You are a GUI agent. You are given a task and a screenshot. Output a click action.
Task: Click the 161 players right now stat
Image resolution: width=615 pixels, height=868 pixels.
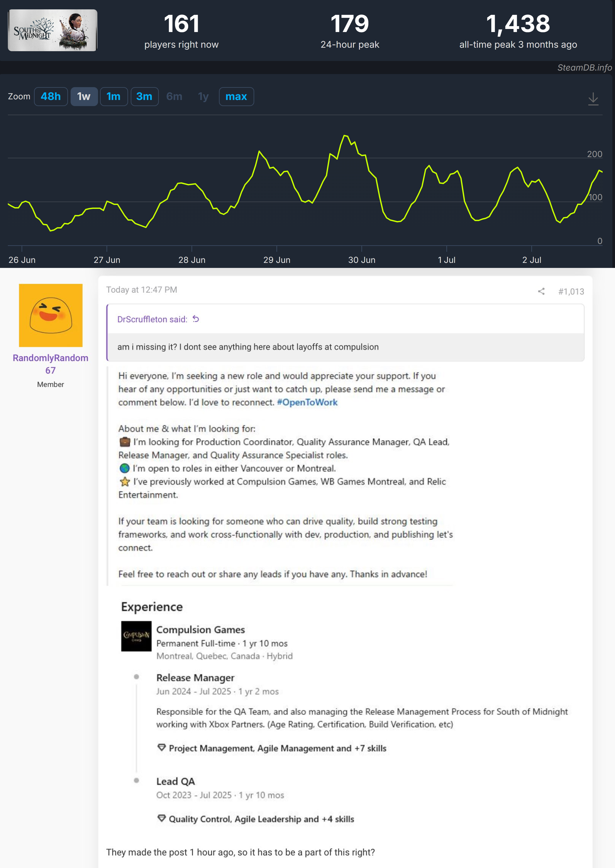181,31
